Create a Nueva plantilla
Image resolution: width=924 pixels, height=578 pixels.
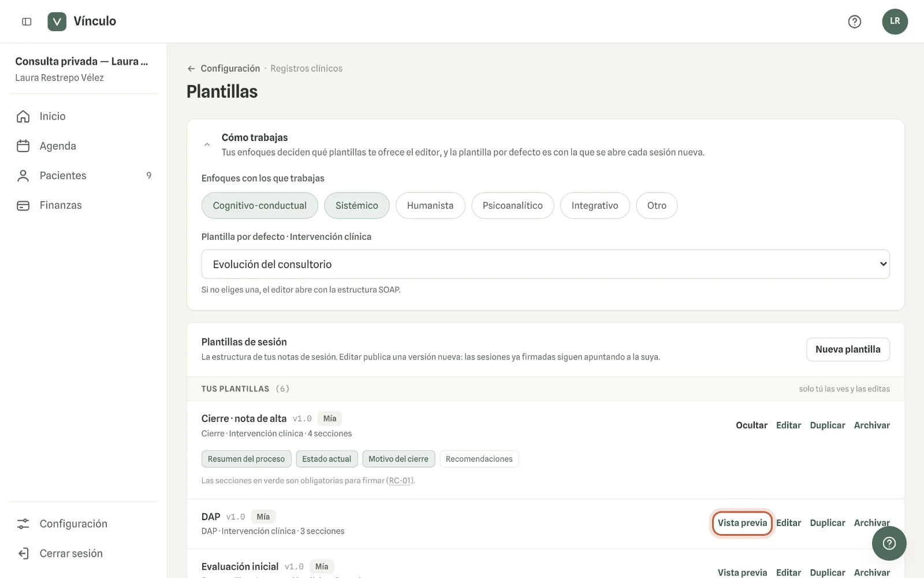coord(848,349)
